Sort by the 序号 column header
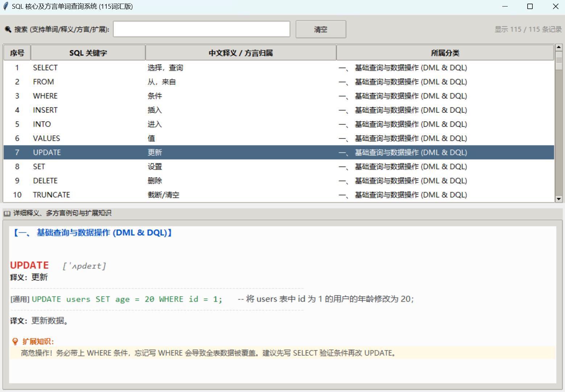565x392 pixels. tap(17, 53)
